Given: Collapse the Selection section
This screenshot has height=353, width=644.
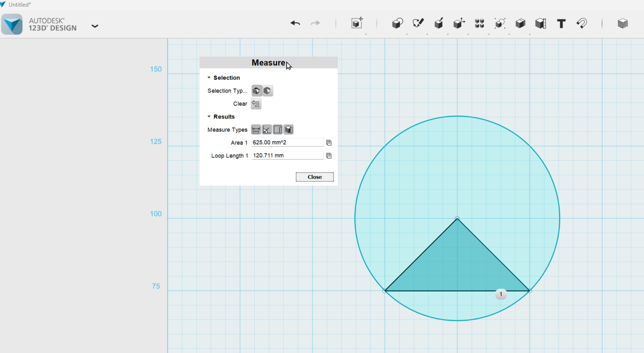Looking at the screenshot, I should click(209, 78).
